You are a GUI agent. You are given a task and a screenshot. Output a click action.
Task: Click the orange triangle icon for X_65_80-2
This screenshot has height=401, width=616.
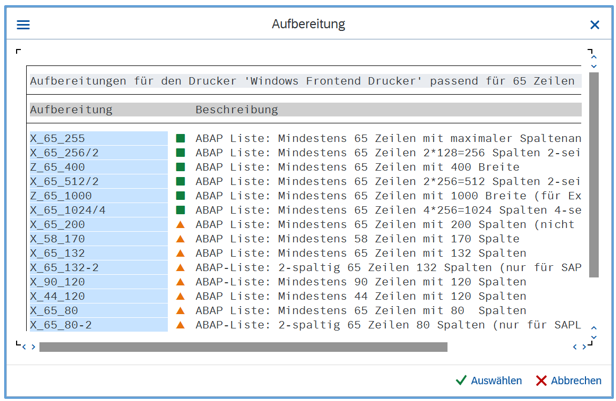coord(181,325)
